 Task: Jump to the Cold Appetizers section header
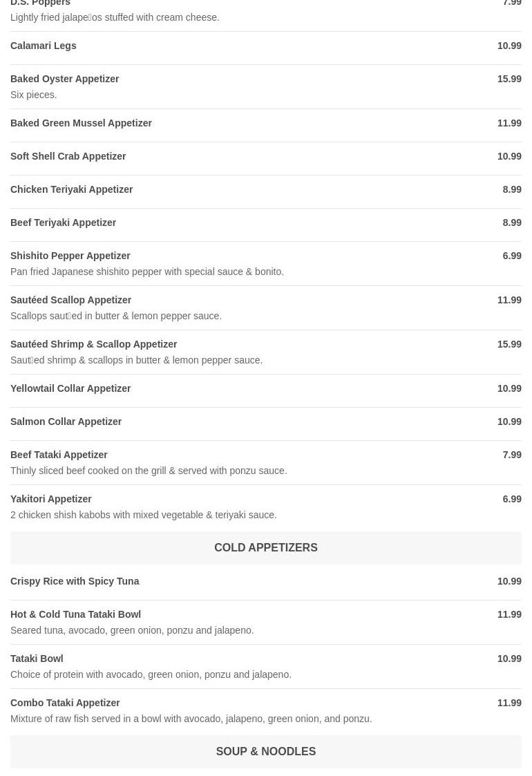(266, 548)
